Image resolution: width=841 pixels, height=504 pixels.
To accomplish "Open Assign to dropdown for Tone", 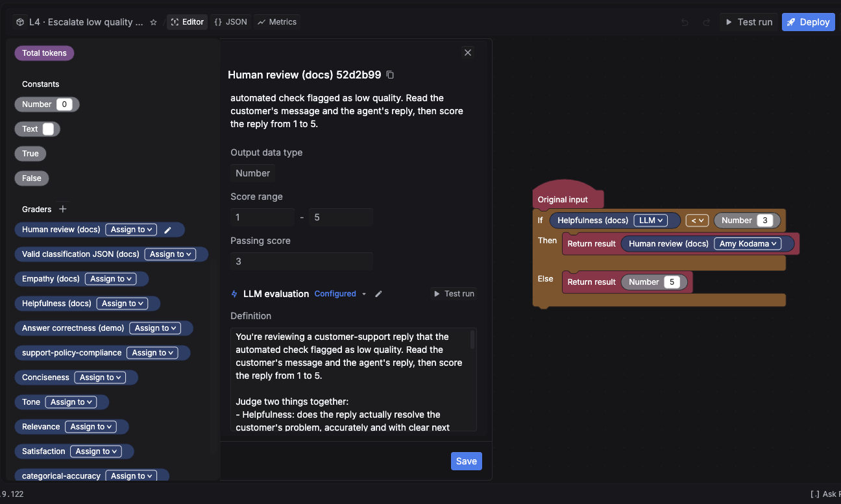I will coord(71,402).
